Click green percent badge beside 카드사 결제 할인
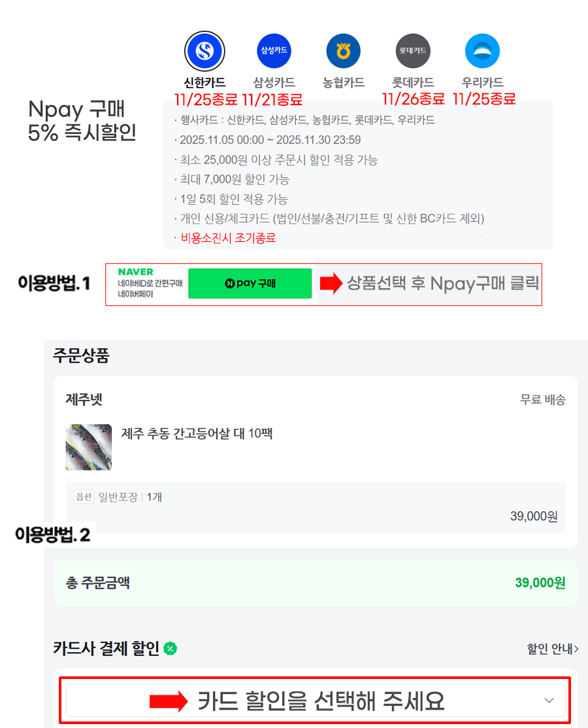 (x=171, y=649)
